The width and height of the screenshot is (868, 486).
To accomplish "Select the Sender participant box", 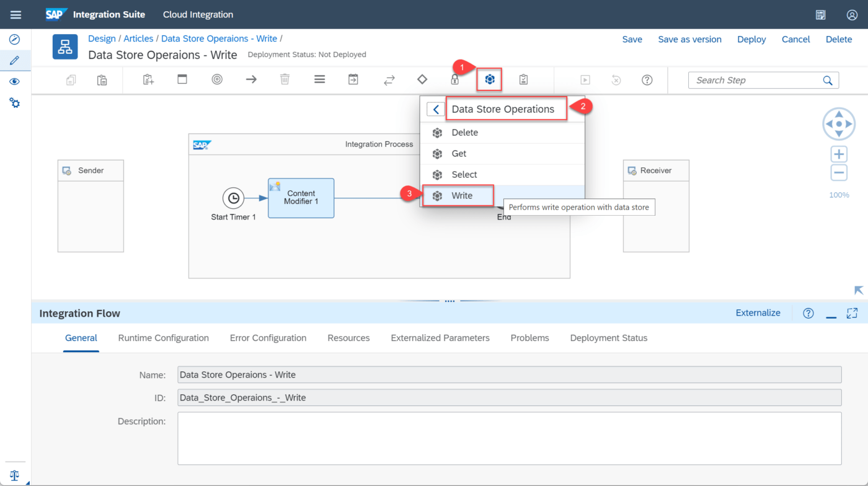I will 91,206.
